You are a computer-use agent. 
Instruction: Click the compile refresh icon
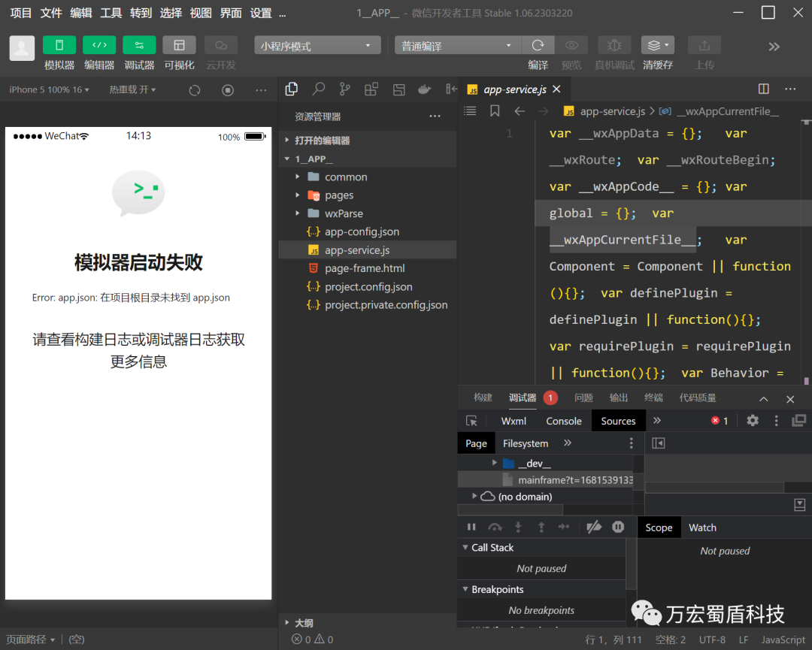click(538, 45)
